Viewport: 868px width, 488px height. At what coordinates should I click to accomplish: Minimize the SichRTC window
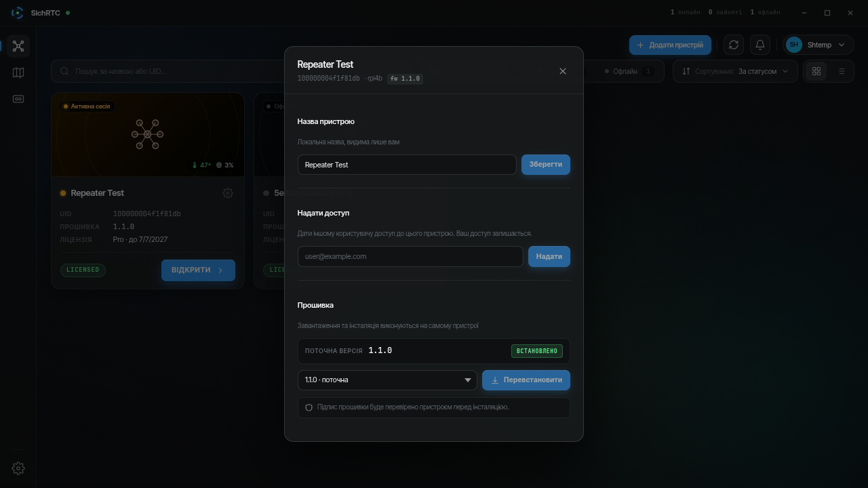tap(804, 13)
